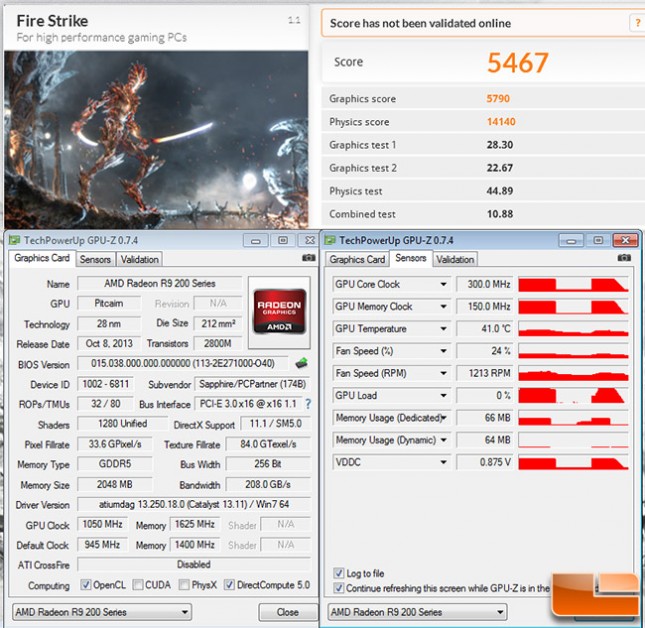
Task: Click the red X to close Sensors window
Action: (625, 240)
